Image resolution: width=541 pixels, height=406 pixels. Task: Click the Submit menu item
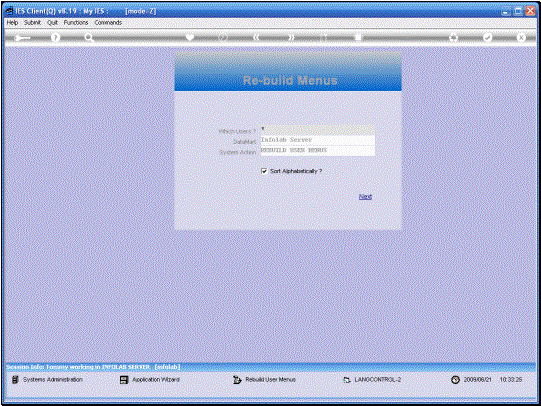point(32,22)
